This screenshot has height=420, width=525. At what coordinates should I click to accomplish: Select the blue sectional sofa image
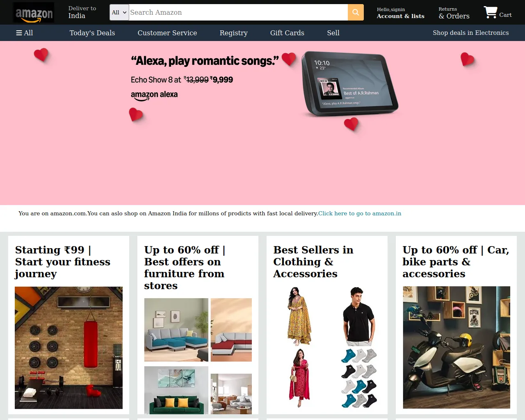point(176,330)
